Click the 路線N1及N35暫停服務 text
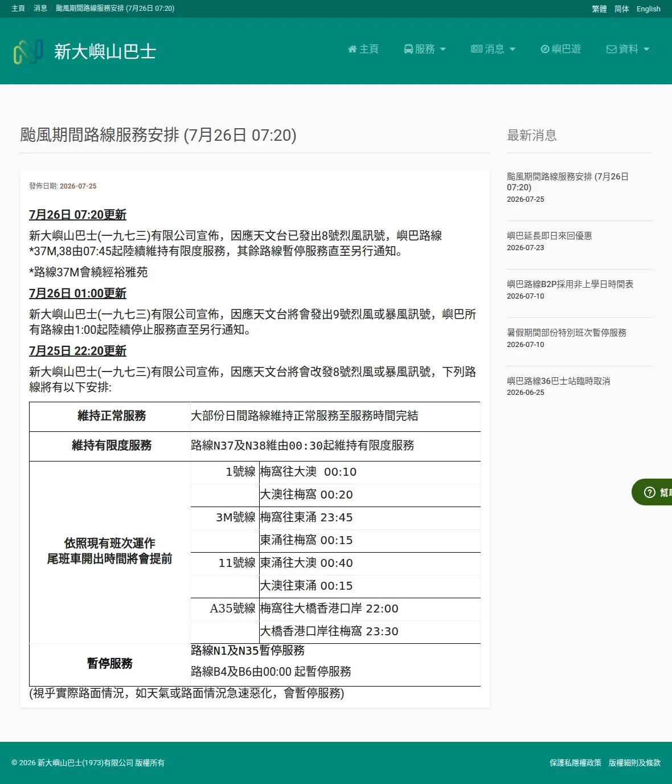The width and height of the screenshot is (672, 784). coord(248,651)
